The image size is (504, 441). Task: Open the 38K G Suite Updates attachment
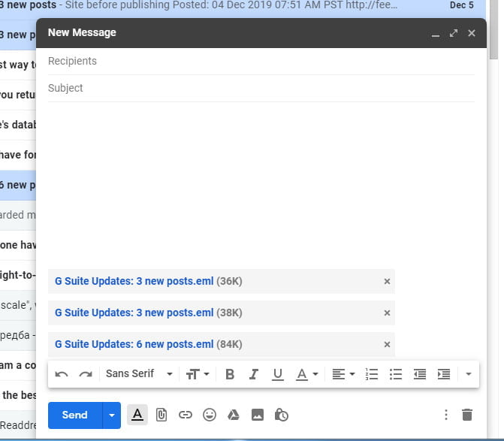[134, 313]
